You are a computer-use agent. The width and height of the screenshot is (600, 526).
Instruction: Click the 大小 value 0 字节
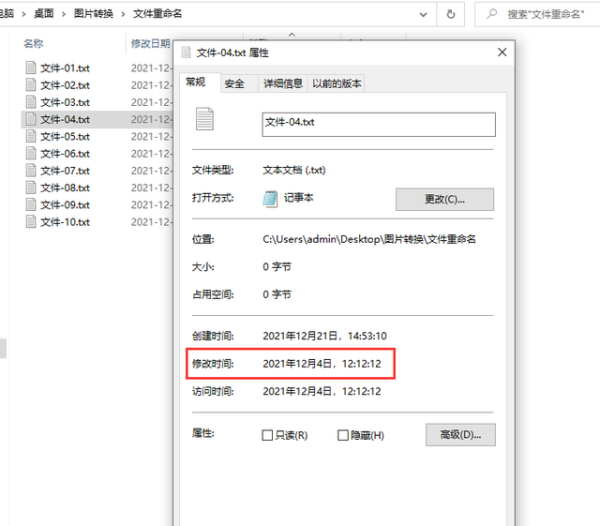pyautogui.click(x=277, y=267)
